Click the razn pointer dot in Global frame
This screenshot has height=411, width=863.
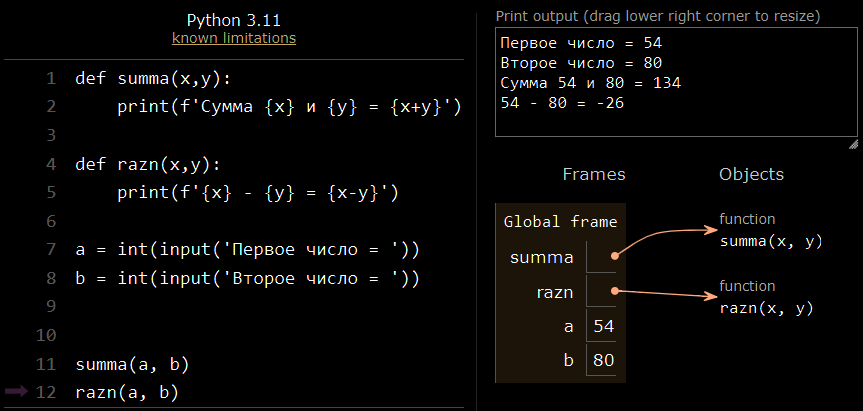pos(615,292)
